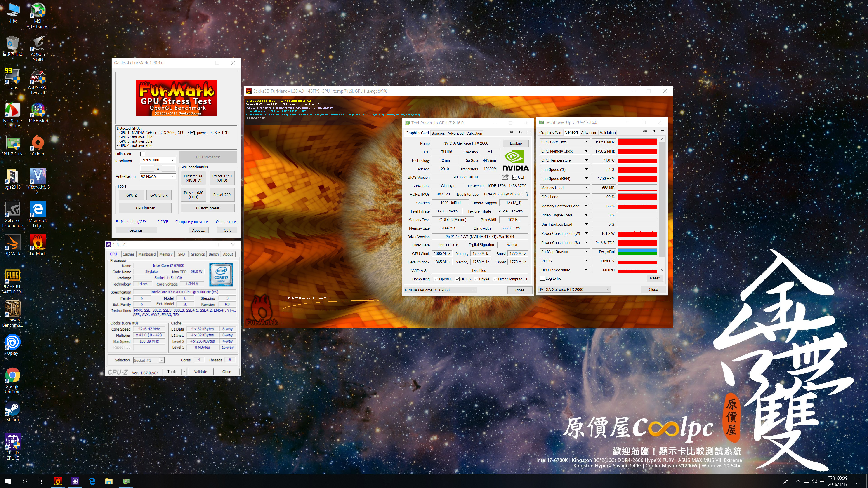Open 3DMark desktop icon
This screenshot has width=868, height=488.
coord(12,245)
